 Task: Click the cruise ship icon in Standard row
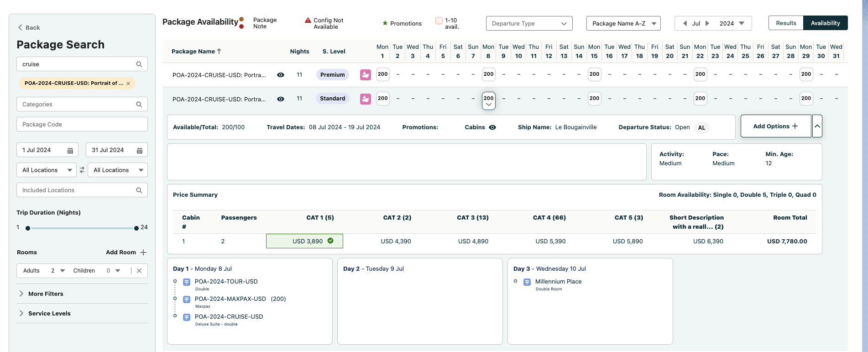(x=365, y=99)
